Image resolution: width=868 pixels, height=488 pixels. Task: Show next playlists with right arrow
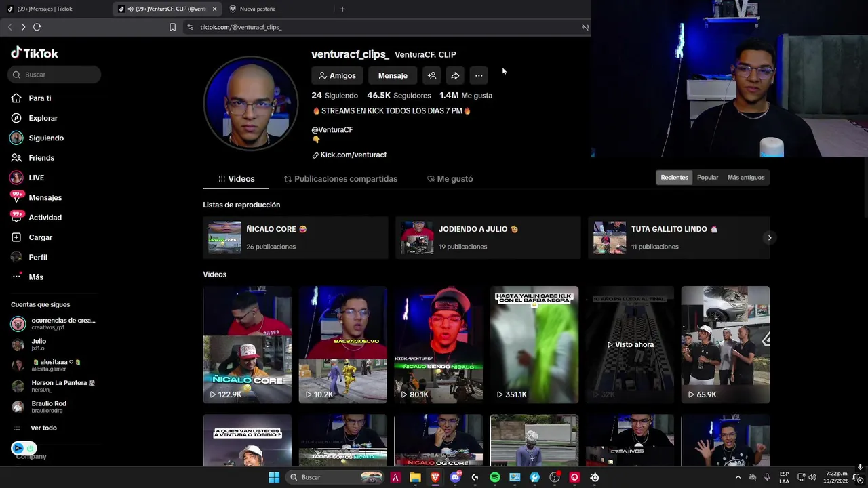[x=769, y=237]
